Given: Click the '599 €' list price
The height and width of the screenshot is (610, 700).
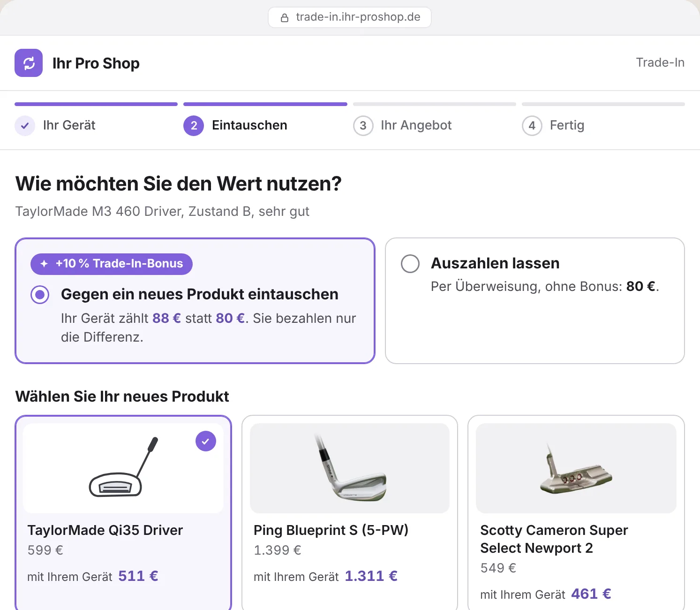Looking at the screenshot, I should point(45,550).
